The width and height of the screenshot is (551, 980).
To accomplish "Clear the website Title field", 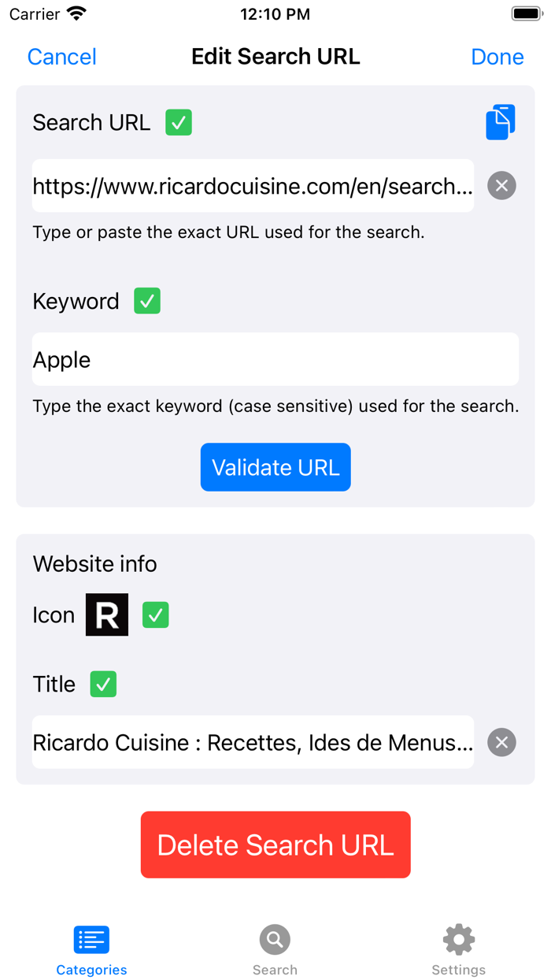I will [x=501, y=741].
